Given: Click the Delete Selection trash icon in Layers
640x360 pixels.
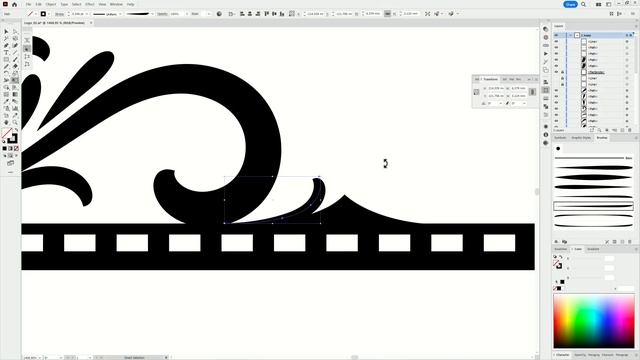Looking at the screenshot, I should click(x=630, y=130).
